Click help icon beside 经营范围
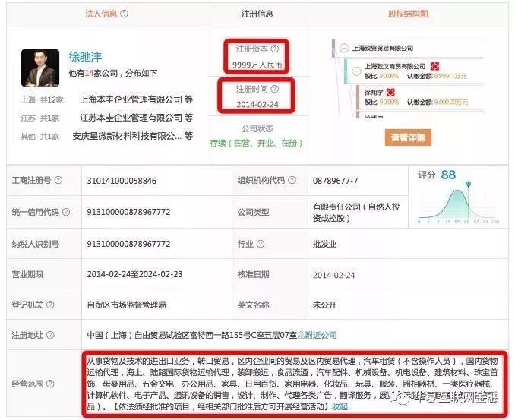The width and height of the screenshot is (515, 420). (x=50, y=384)
